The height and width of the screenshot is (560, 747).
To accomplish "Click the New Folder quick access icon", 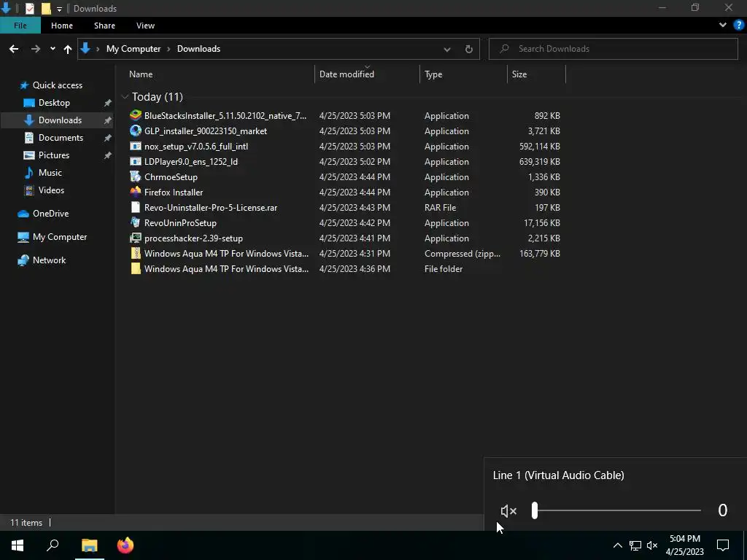I will [x=46, y=8].
